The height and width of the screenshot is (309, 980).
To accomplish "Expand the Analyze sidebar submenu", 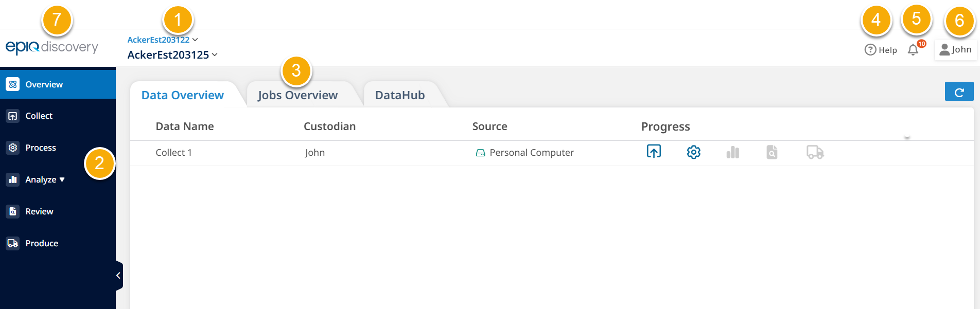I will click(45, 179).
